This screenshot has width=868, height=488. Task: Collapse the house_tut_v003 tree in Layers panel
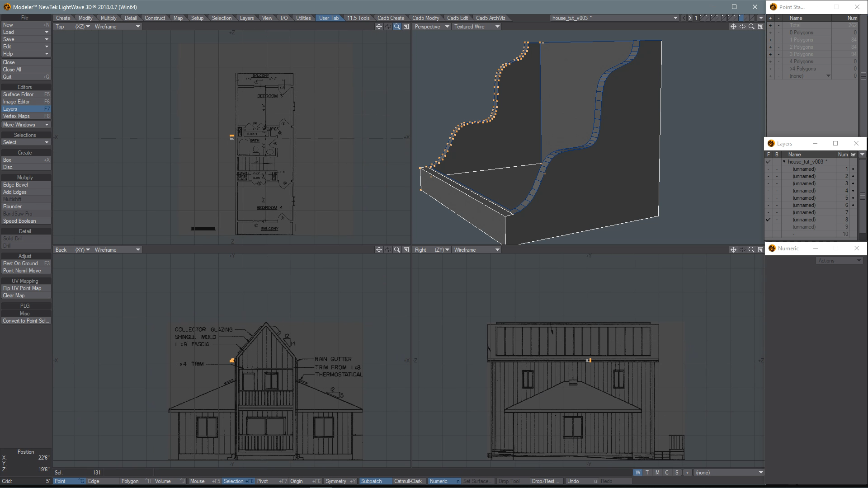(784, 162)
